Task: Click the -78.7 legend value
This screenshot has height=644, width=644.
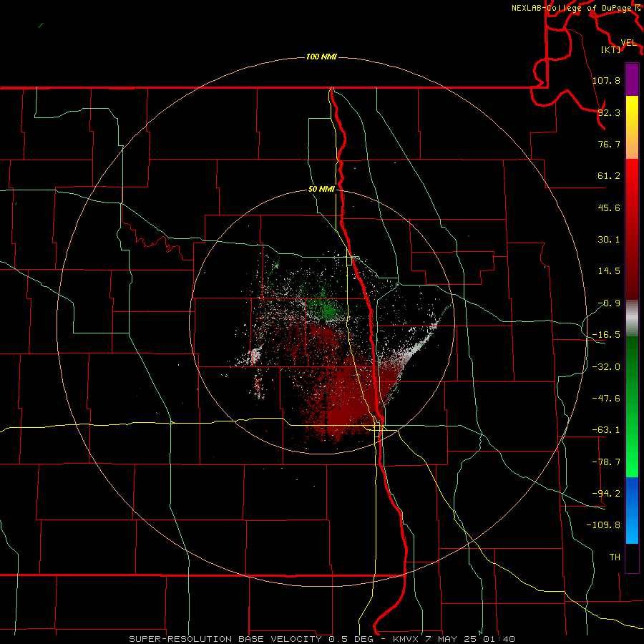Action: coord(606,462)
